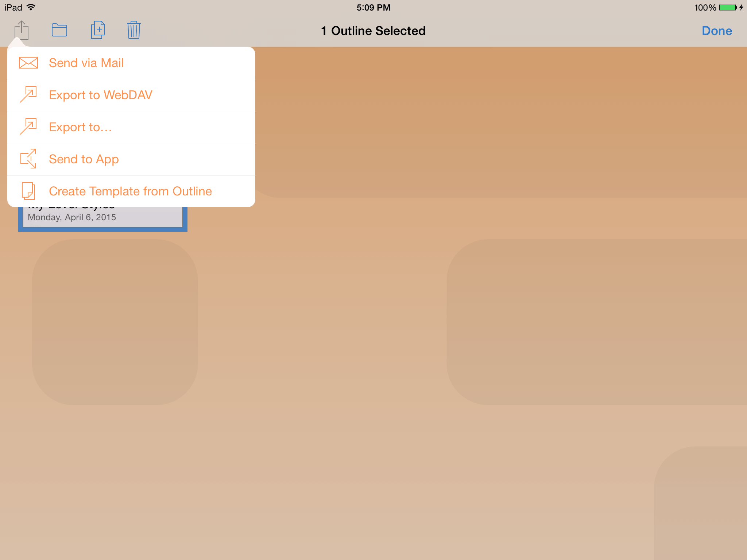Tap 'Done' button to finish selection
This screenshot has width=747, height=560.
coord(717,31)
